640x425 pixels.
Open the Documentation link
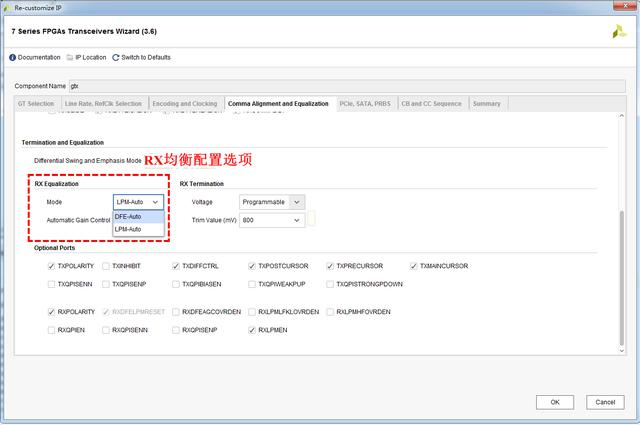[39, 58]
